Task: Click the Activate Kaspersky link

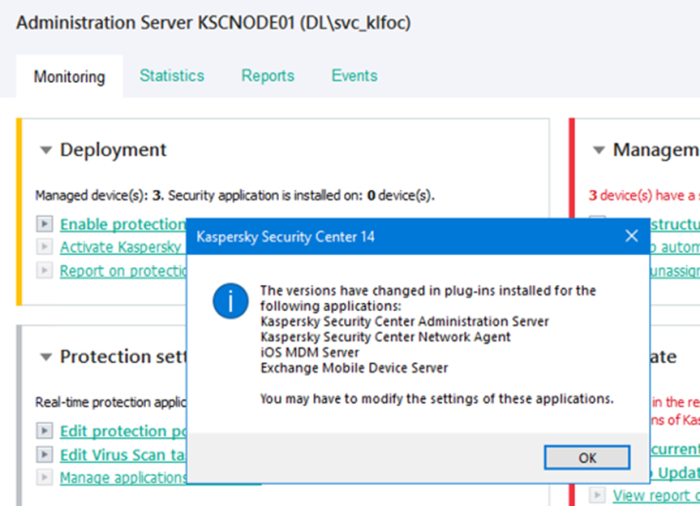Action: point(120,247)
